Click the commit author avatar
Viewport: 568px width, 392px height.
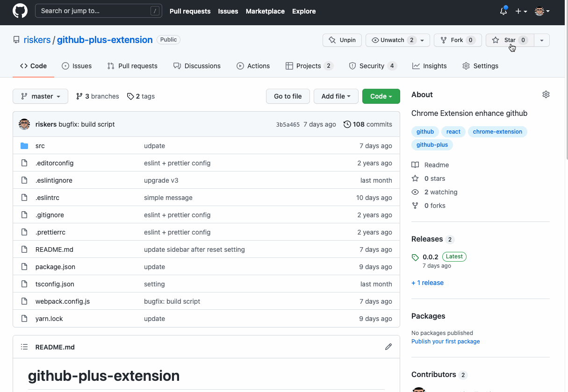point(24,124)
